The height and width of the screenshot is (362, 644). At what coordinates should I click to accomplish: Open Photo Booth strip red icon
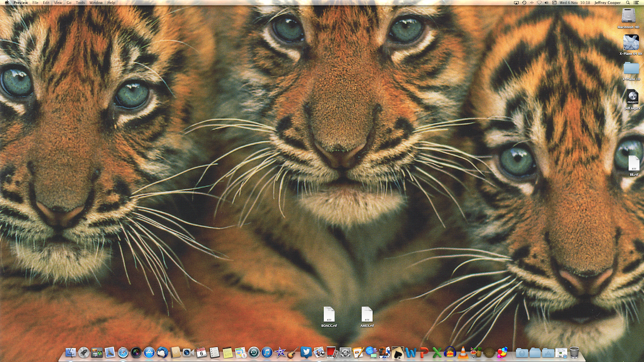[331, 352]
